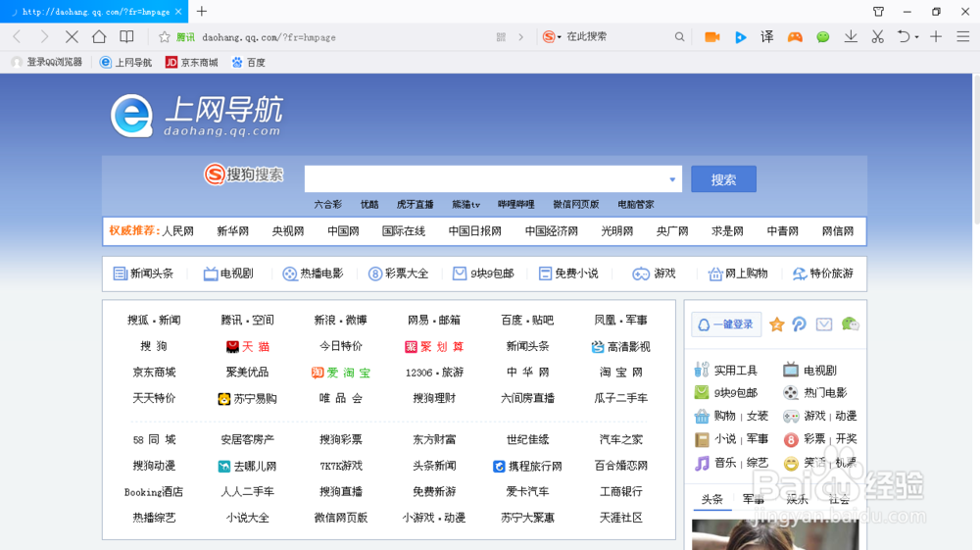Viewport: 980px width, 550px height.
Task: Open the 热播电影 category link
Action: pyautogui.click(x=314, y=274)
